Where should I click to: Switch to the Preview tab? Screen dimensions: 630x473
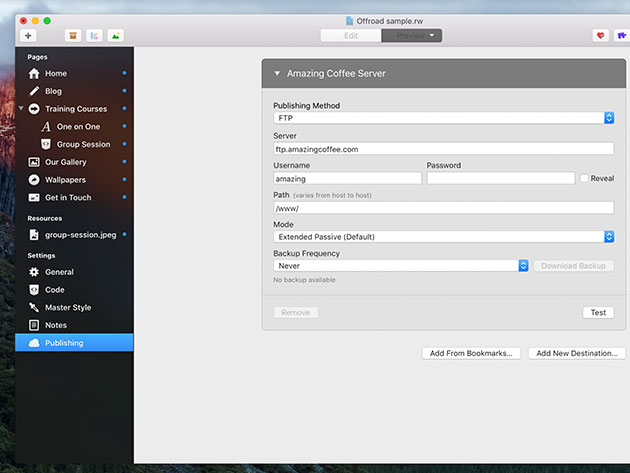pyautogui.click(x=411, y=36)
